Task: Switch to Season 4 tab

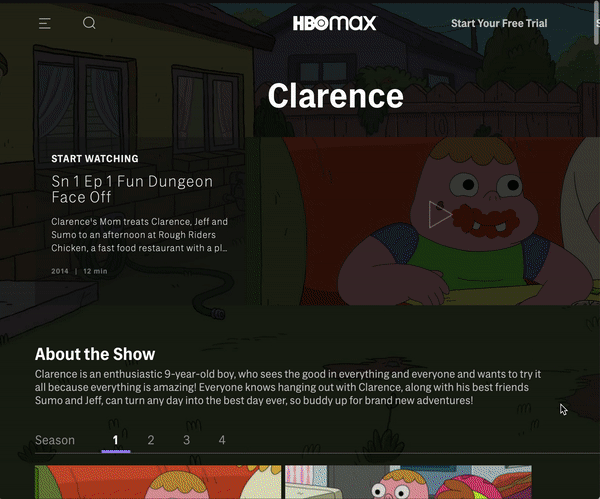Action: [222, 440]
